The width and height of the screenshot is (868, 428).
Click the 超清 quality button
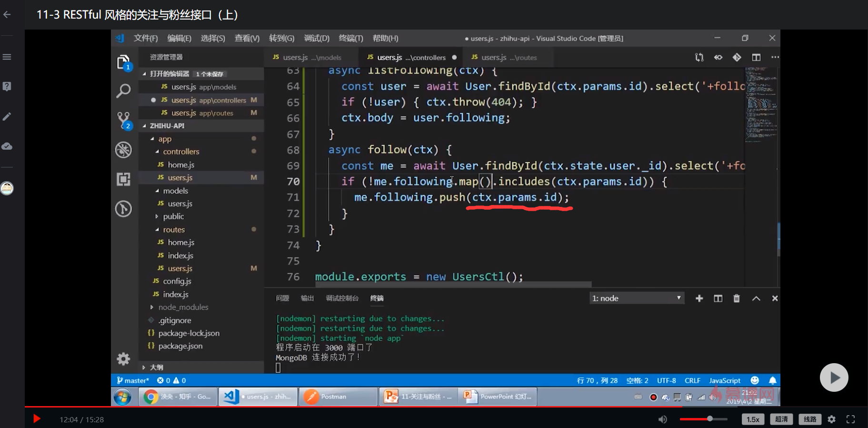tap(781, 419)
